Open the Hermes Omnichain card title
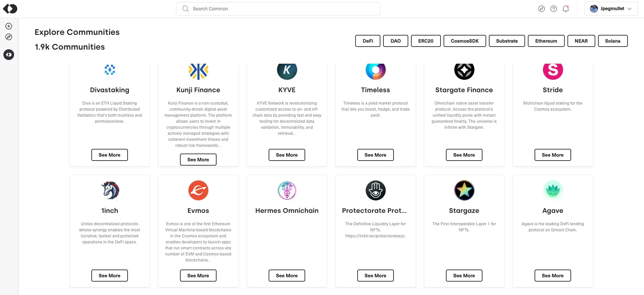 (x=287, y=211)
